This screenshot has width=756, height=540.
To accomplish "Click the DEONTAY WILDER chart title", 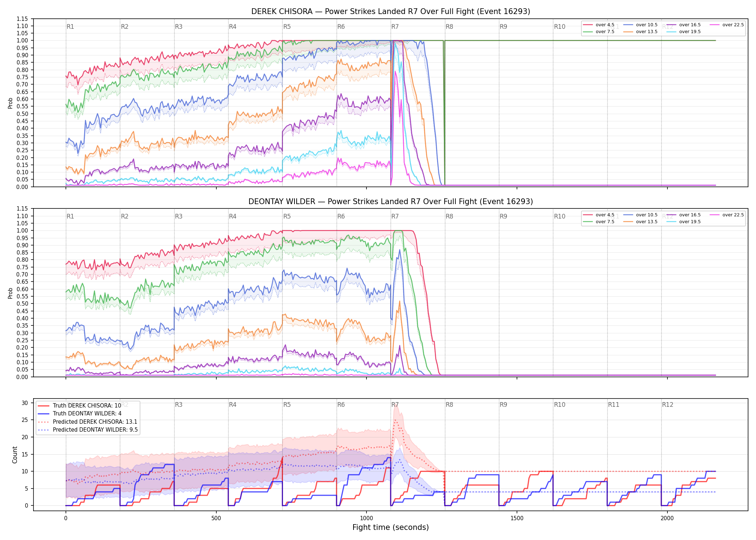I will pyautogui.click(x=391, y=202).
